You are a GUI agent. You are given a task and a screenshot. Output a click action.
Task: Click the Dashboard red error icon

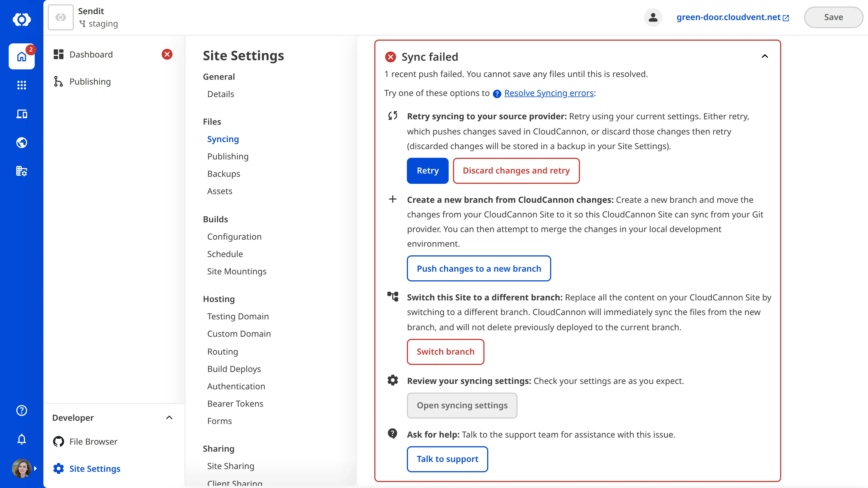167,54
